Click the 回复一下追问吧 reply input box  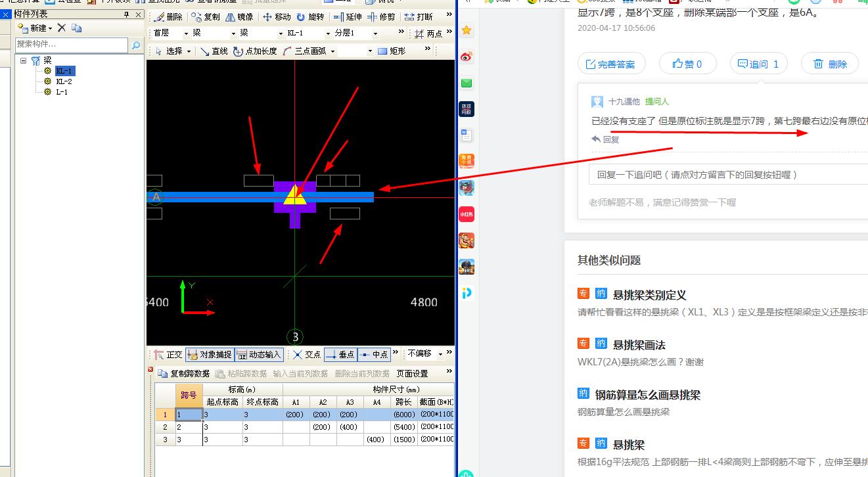click(x=728, y=175)
